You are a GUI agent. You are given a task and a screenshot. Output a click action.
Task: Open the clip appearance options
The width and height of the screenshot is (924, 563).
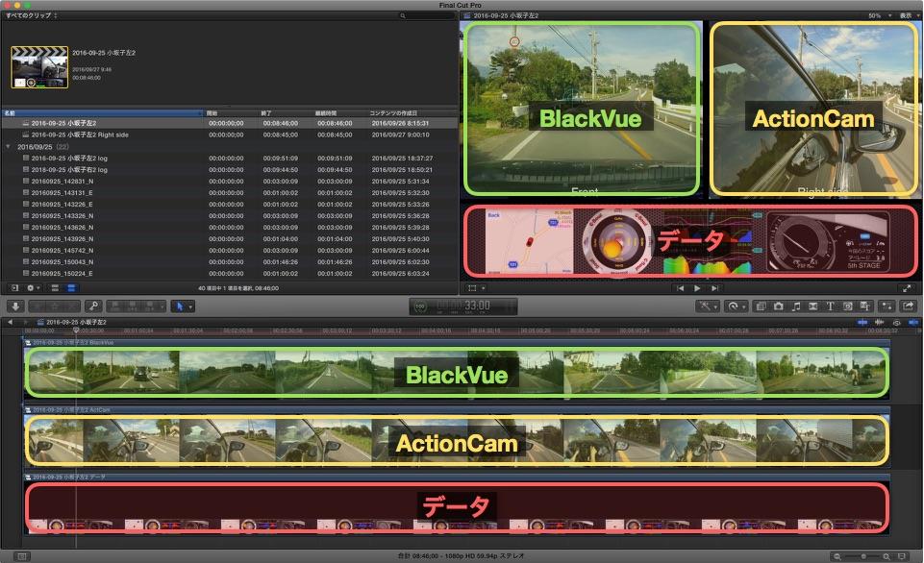point(902,556)
